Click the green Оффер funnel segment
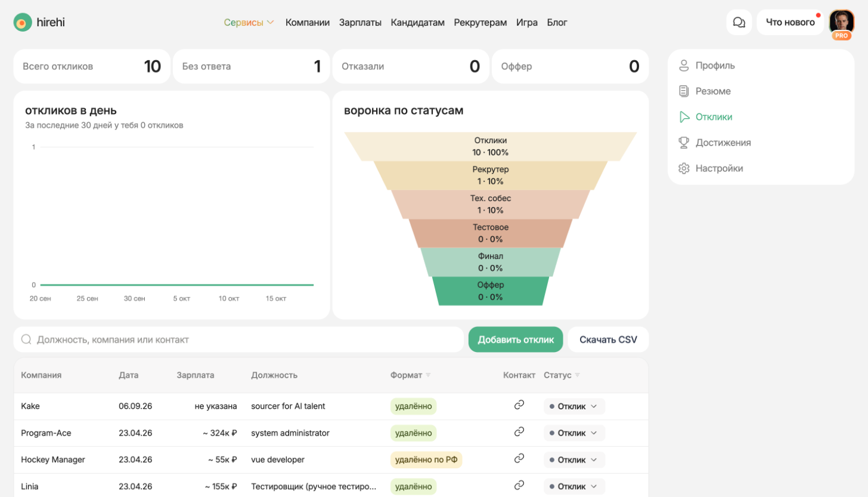This screenshot has width=868, height=497. (491, 291)
